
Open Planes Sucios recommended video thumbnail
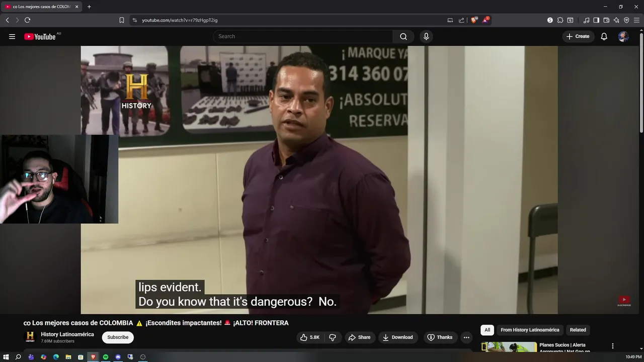(509, 347)
